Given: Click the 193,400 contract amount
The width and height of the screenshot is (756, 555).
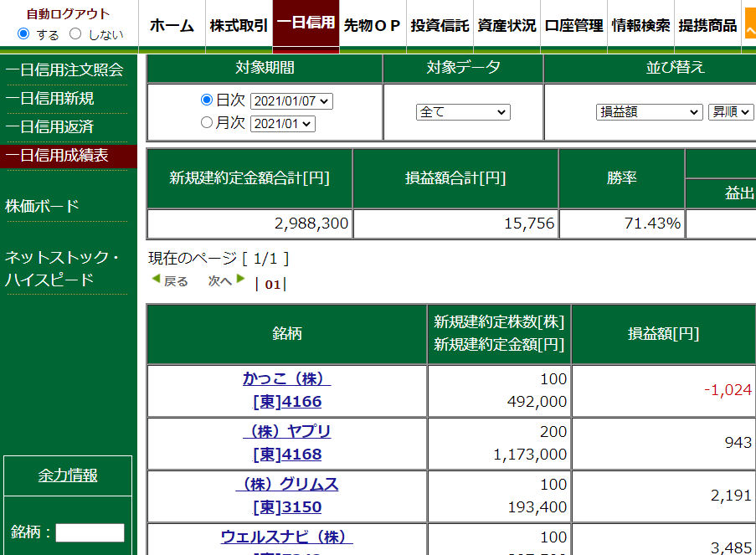Looking at the screenshot, I should 537,507.
